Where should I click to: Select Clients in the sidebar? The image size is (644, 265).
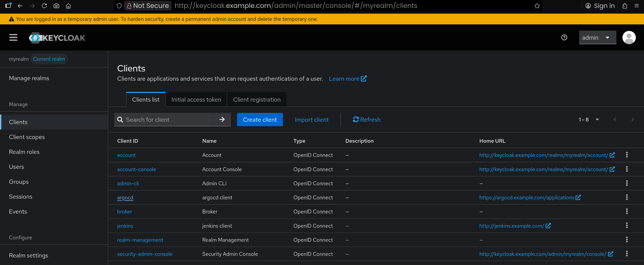coord(54,122)
